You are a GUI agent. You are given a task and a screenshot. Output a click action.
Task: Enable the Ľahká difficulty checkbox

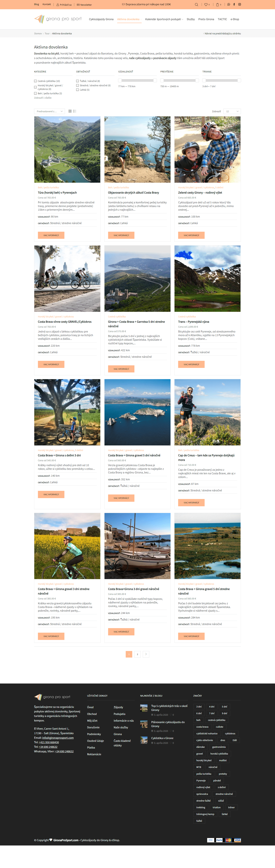tap(77, 90)
